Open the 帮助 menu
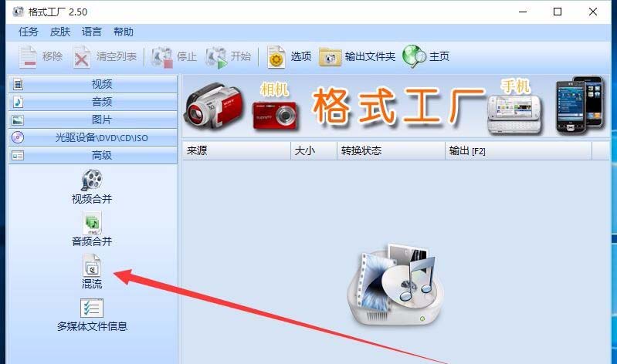617x364 pixels. pyautogui.click(x=123, y=32)
